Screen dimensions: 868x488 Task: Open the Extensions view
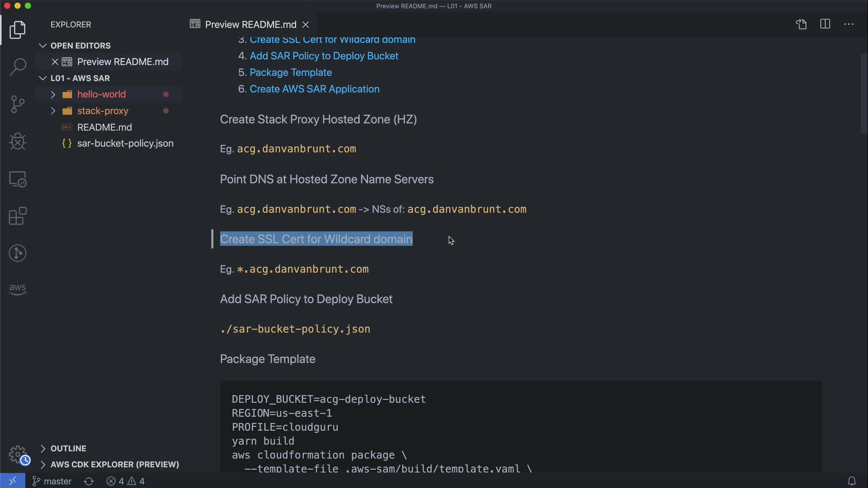click(18, 216)
